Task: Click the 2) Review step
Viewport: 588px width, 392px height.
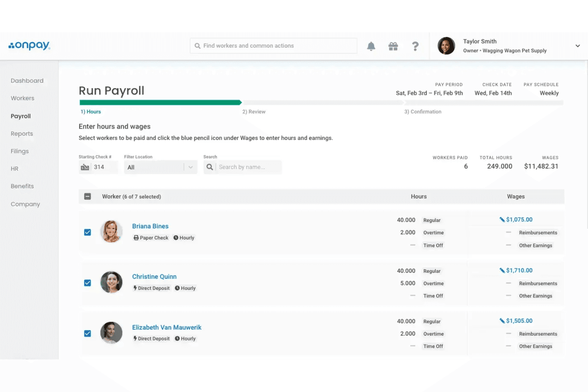Action: point(254,112)
